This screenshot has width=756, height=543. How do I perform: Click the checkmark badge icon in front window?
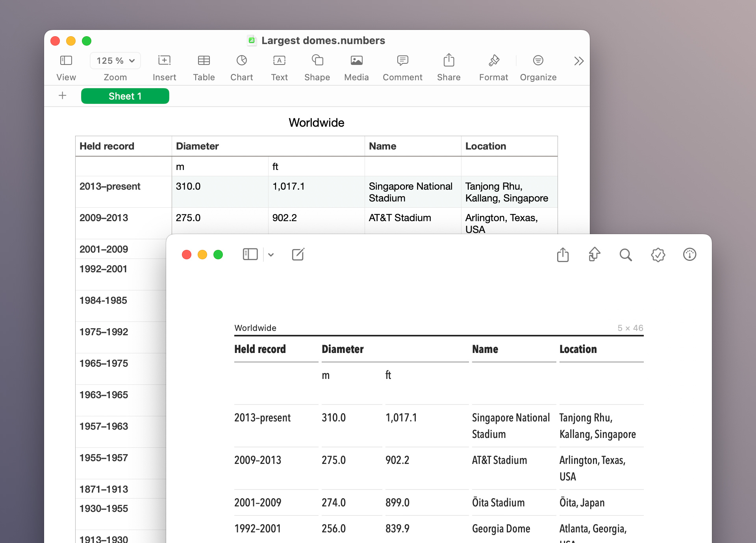[x=658, y=255]
